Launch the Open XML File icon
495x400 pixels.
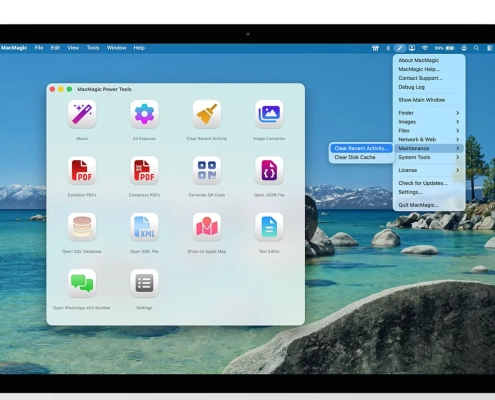tap(144, 227)
